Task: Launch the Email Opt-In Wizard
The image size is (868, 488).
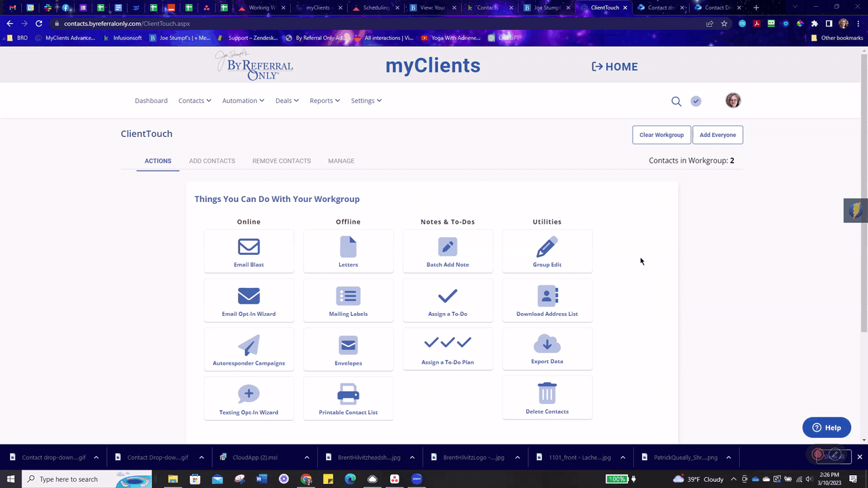Action: 249,301
